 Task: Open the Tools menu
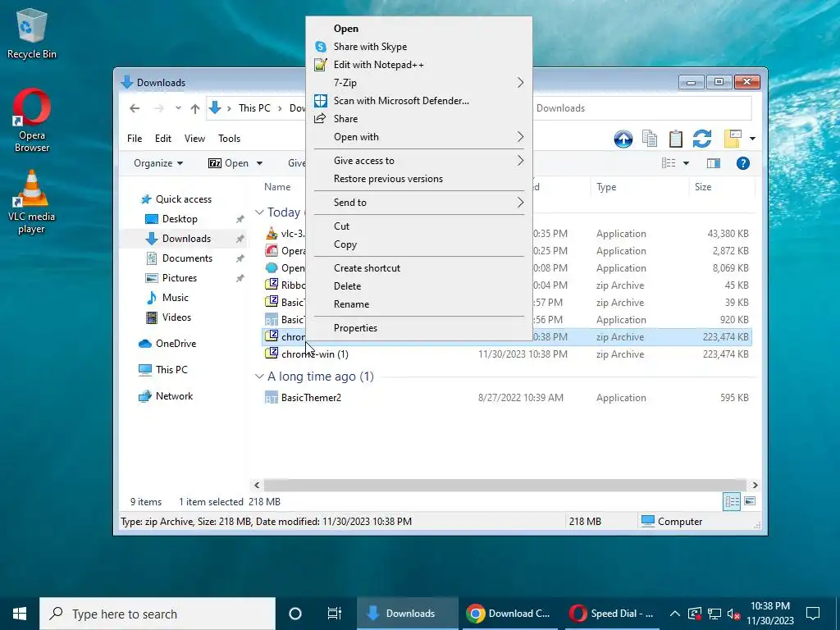coord(230,138)
